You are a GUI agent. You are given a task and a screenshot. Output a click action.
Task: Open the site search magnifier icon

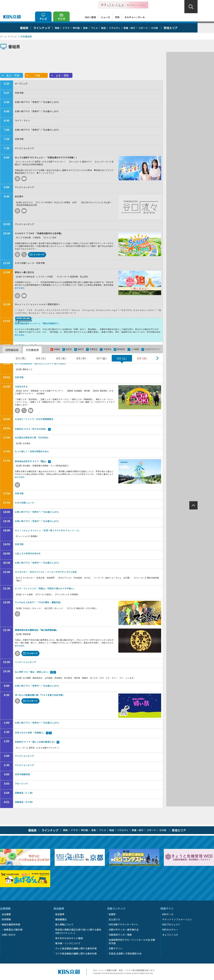click(191, 6)
